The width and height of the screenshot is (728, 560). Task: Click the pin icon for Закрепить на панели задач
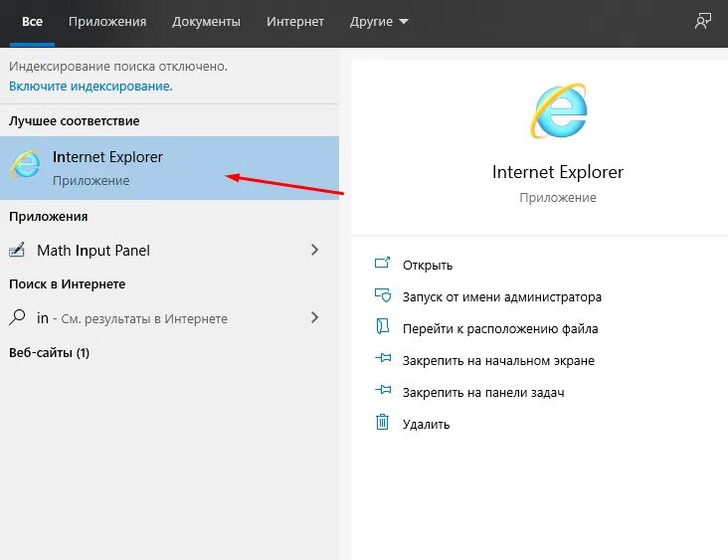[x=383, y=390]
